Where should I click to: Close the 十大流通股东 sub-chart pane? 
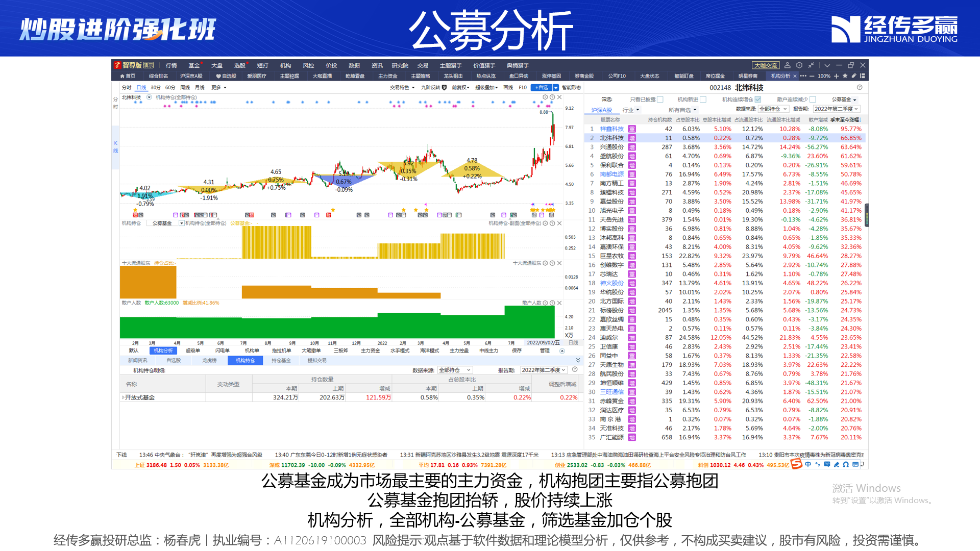(x=559, y=263)
